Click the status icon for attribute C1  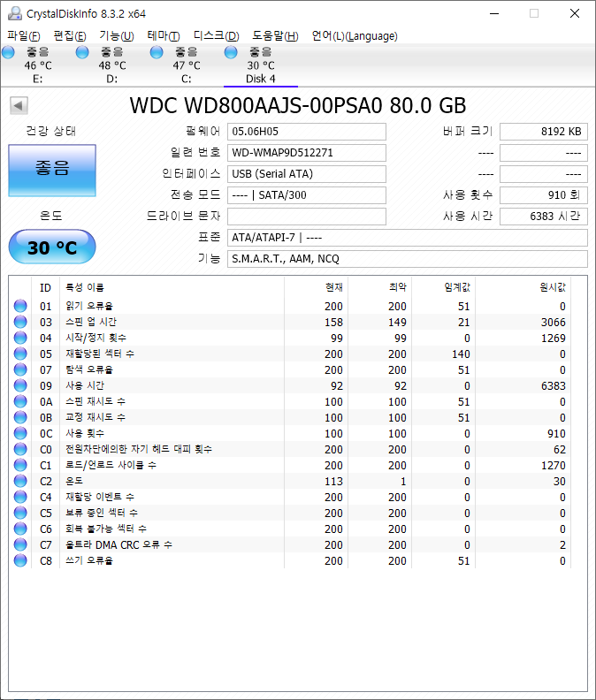point(20,465)
